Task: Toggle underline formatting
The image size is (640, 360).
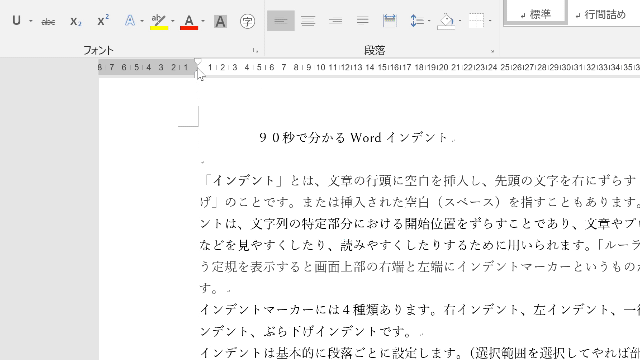Action: tap(16, 20)
